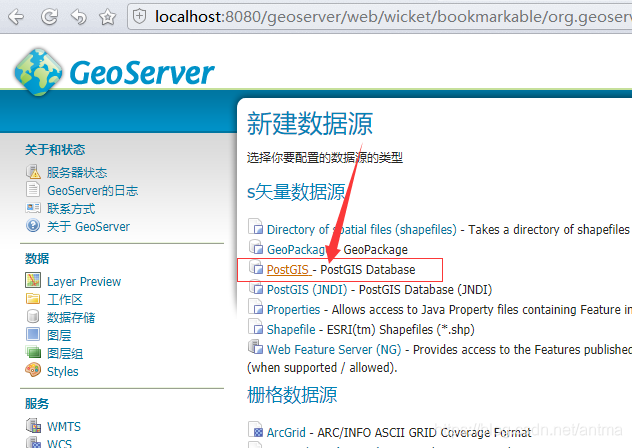Click the PostGIS data source icon
632x448 pixels.
click(256, 267)
